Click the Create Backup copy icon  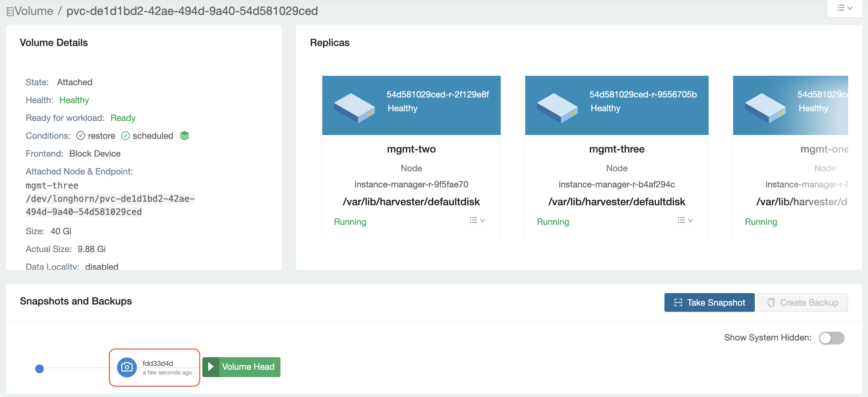point(771,302)
